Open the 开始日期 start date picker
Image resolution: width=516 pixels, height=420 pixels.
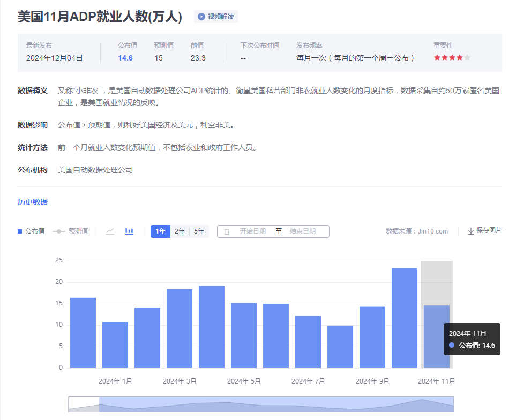point(252,231)
